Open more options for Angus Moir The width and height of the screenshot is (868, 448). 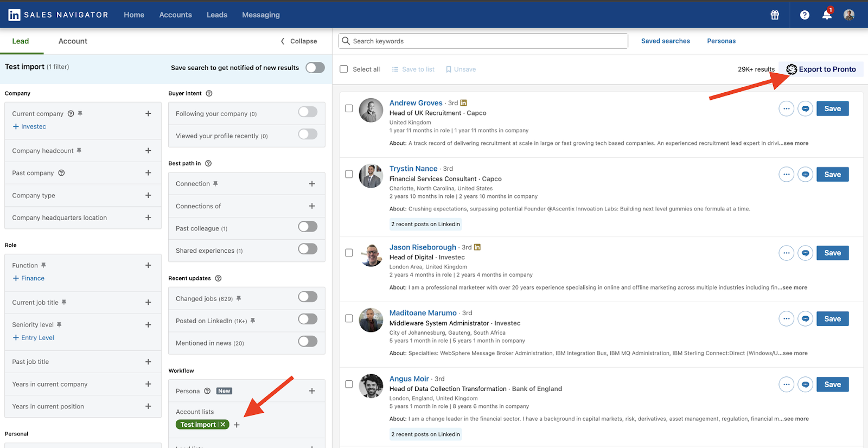pos(786,384)
